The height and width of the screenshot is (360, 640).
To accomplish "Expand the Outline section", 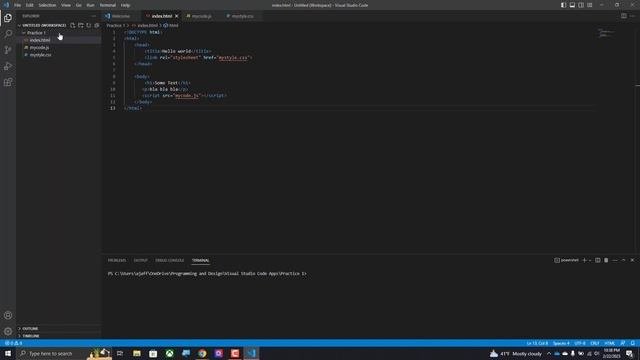I will pyautogui.click(x=30, y=328).
